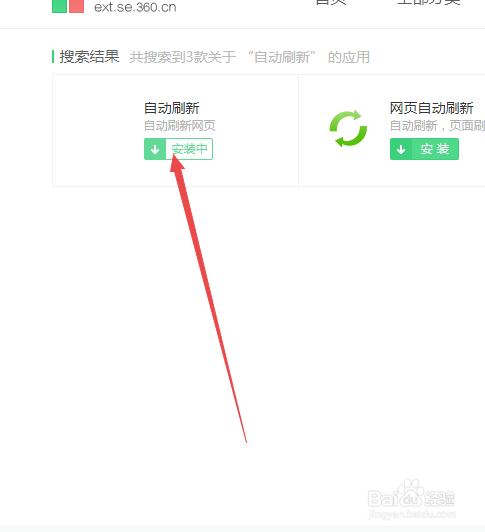
Task: Click the green square of the site logo
Action: click(59, 6)
